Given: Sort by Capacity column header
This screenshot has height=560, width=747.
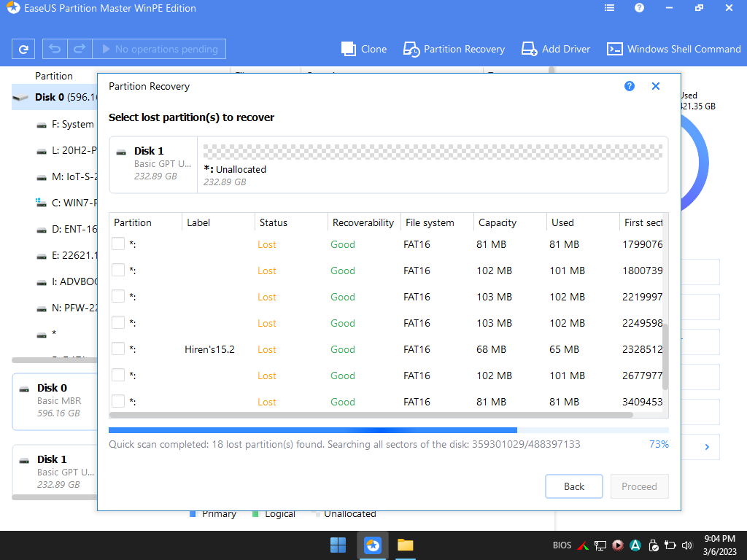Looking at the screenshot, I should coord(510,222).
